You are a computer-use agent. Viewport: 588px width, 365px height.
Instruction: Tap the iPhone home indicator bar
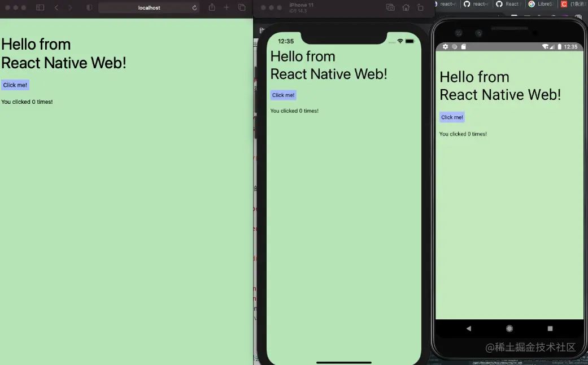(344, 362)
